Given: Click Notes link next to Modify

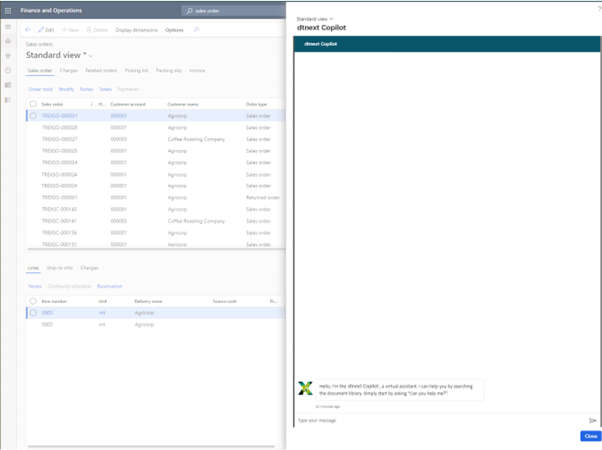Looking at the screenshot, I should (86, 89).
